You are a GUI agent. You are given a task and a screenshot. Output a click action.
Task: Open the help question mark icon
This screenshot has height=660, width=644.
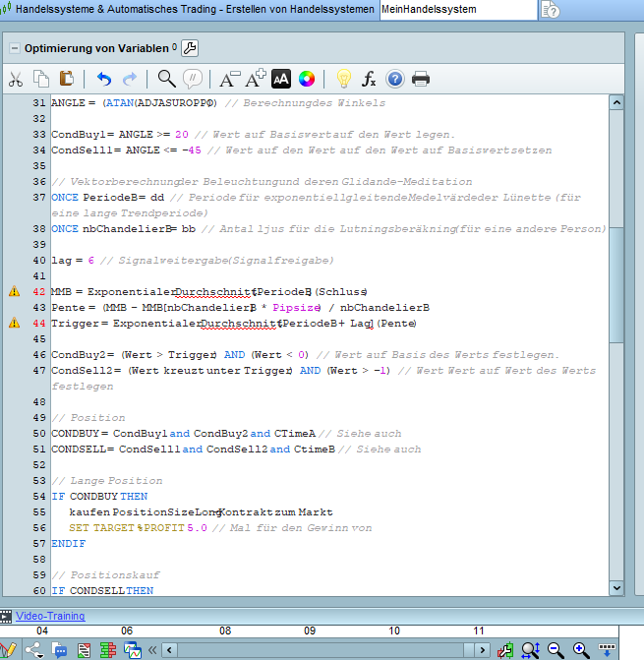(395, 79)
